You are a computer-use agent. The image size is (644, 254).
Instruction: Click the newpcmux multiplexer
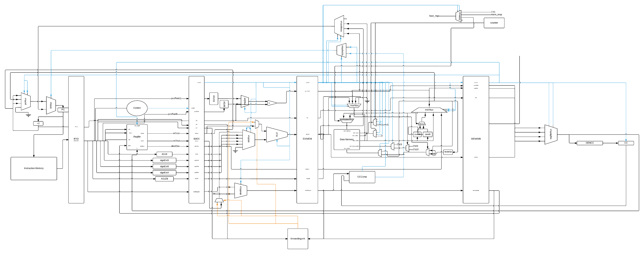point(339,26)
